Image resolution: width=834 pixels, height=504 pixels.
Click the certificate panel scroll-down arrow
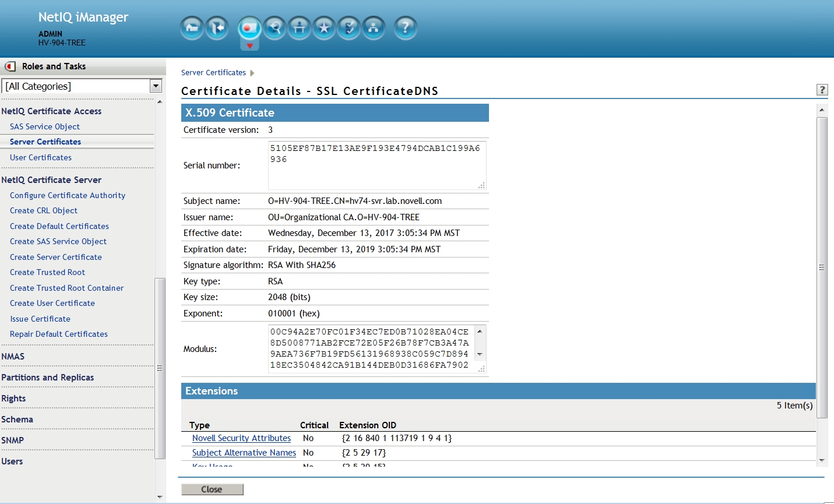pyautogui.click(x=822, y=460)
